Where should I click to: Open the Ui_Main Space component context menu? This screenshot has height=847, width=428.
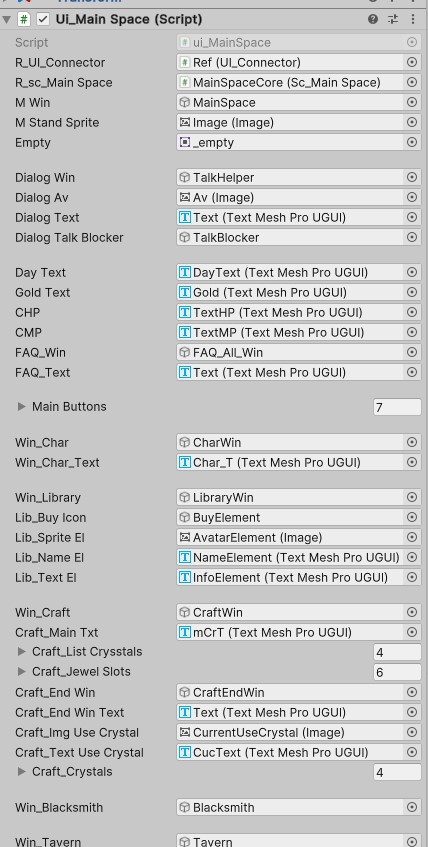pyautogui.click(x=413, y=19)
